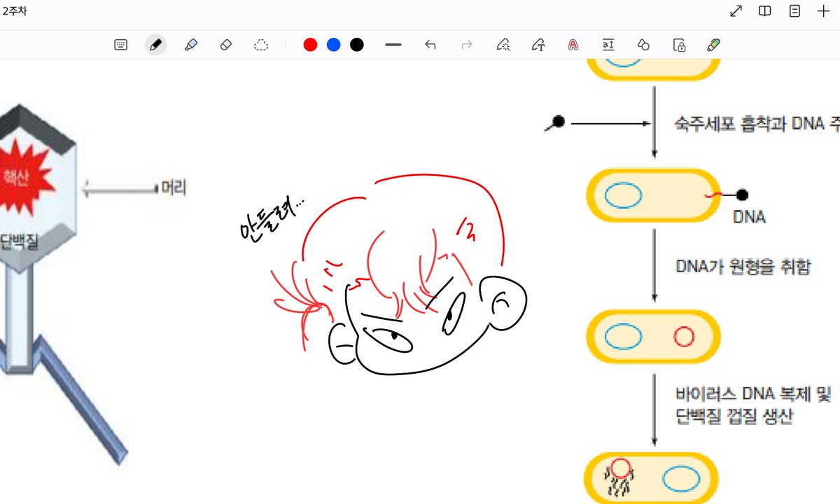Enter fullscreen view mode

(x=735, y=10)
